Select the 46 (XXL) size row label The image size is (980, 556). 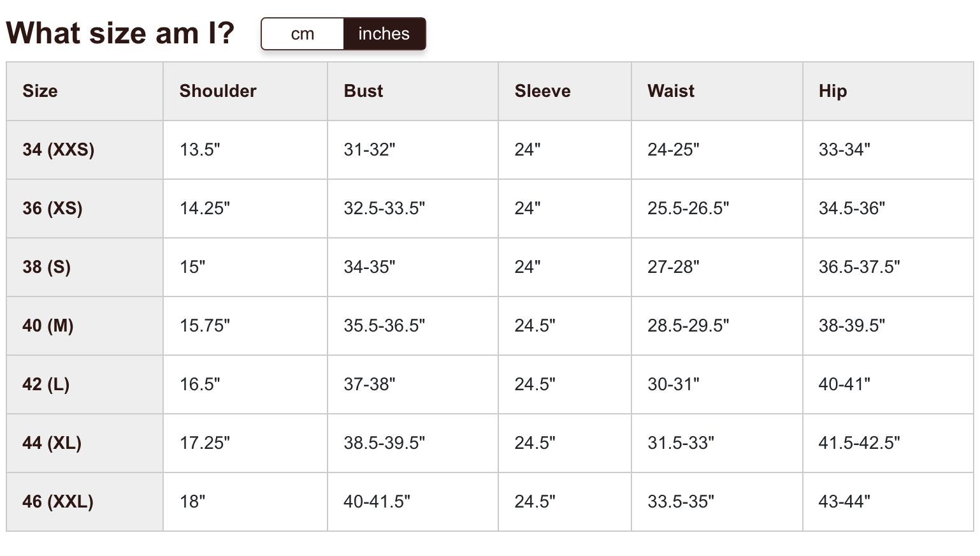click(x=58, y=502)
